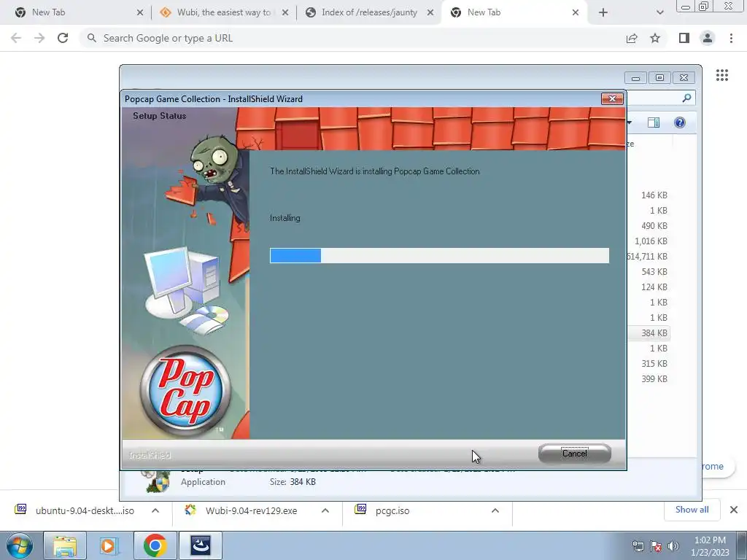The height and width of the screenshot is (560, 747).
Task: Select the 315 KB file row in Explorer
Action: [x=649, y=363]
